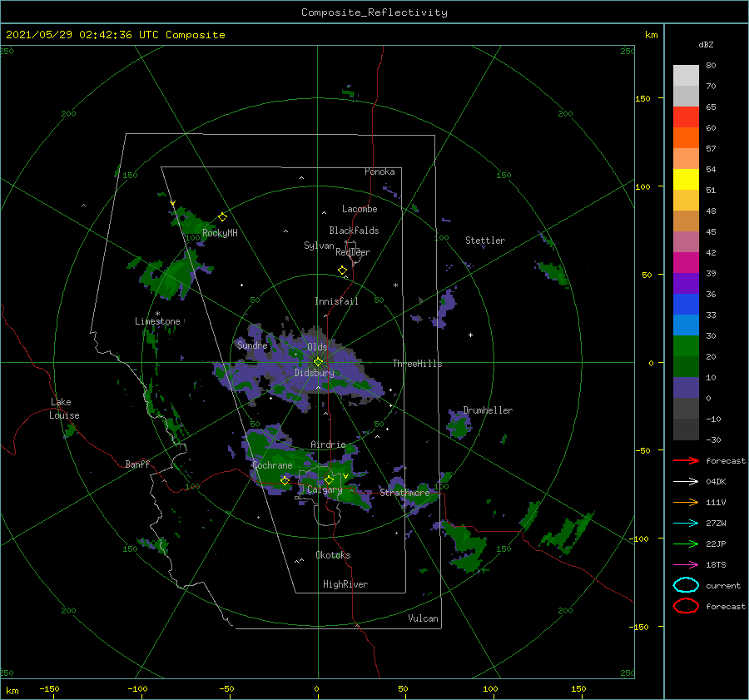Click the 'Ponoka' city label
The width and height of the screenshot is (749, 700).
379,171
